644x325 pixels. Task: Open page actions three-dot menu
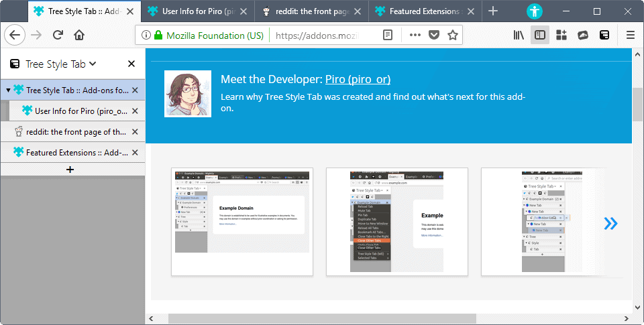click(x=415, y=36)
